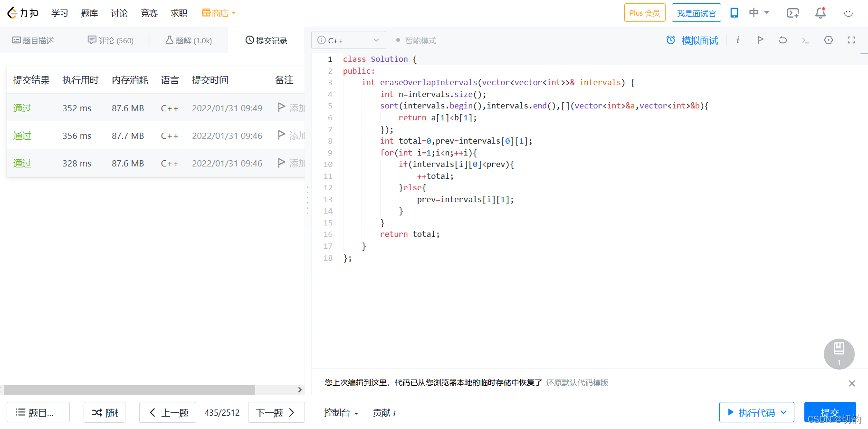Click the LeetCode 力扣 logo
This screenshot has width=868, height=429.
coord(23,13)
